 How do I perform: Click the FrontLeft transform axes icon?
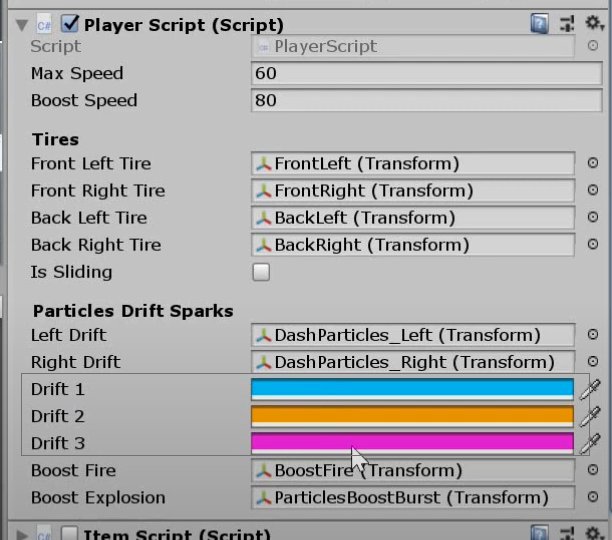(263, 163)
